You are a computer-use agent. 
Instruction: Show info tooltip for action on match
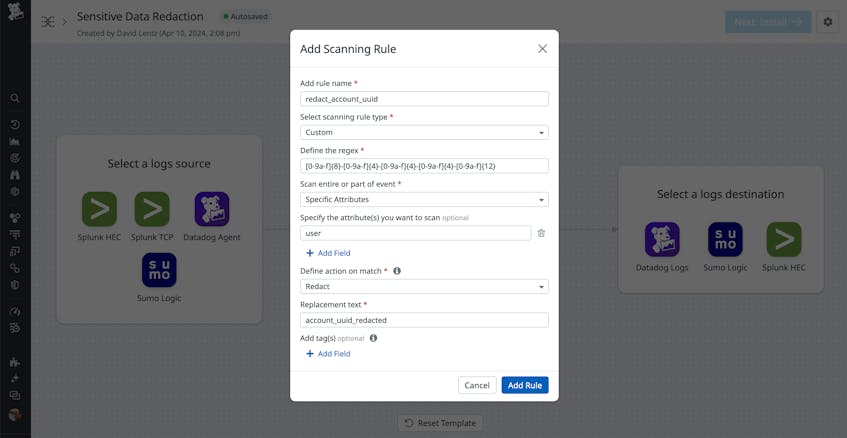397,271
